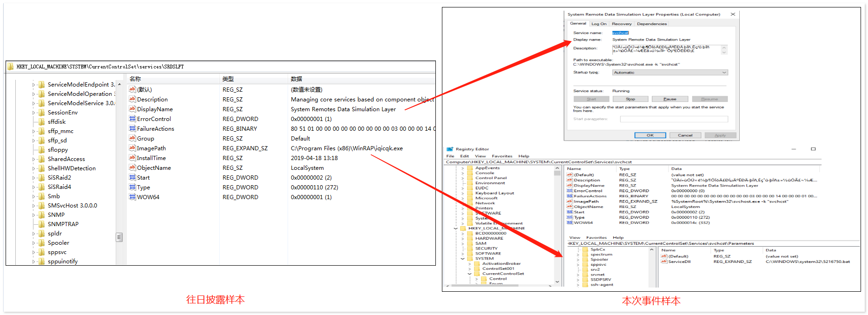Screen dimensions: 868x315
Task: Select the SharedAccess folder icon
Action: (42, 159)
